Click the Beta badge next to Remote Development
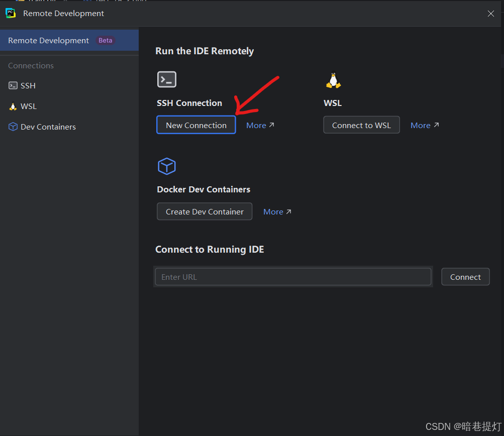 pyautogui.click(x=105, y=40)
